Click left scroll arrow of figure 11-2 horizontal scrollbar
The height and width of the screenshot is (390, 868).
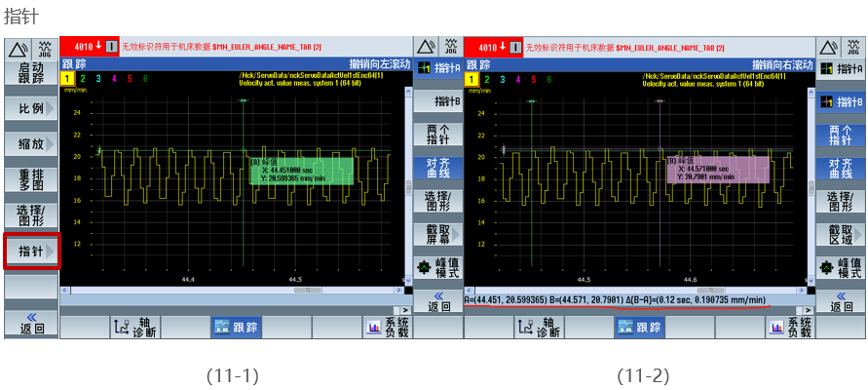468,291
